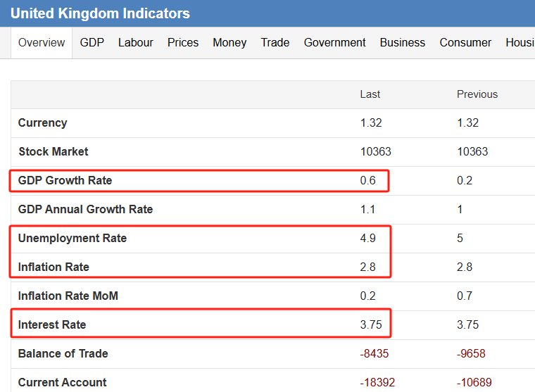Select the Labour tab
Screen dimensions: 535x392
[x=135, y=43]
